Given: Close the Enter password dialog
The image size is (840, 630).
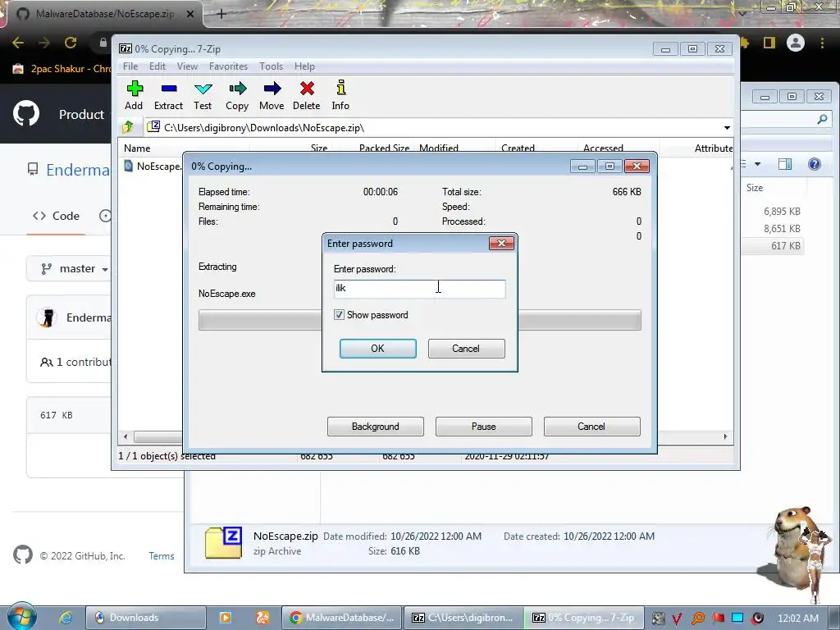Looking at the screenshot, I should click(x=501, y=244).
